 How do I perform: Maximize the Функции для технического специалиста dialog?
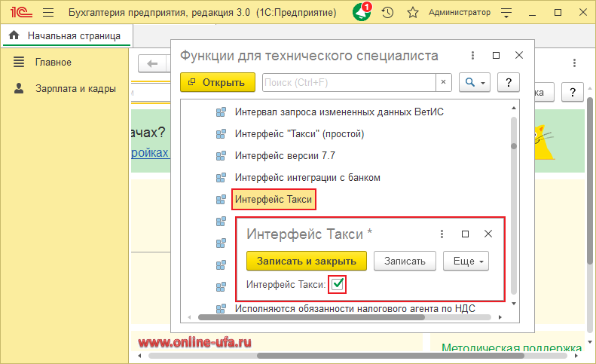496,56
